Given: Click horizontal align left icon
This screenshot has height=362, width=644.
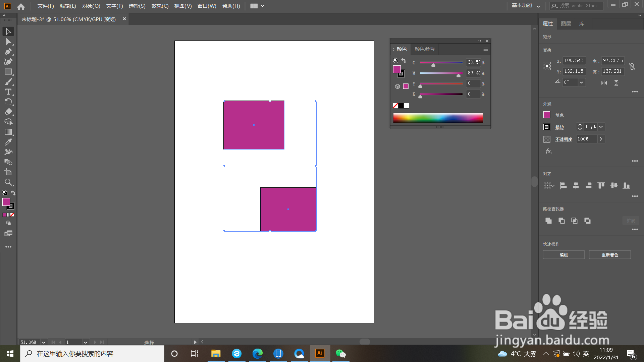Looking at the screenshot, I should coord(563,186).
